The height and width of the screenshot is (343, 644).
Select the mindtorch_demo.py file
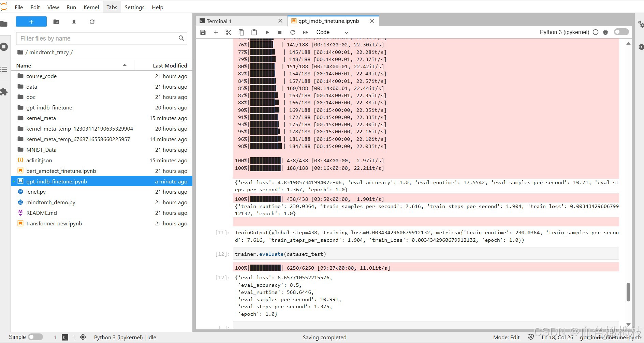(x=102, y=202)
